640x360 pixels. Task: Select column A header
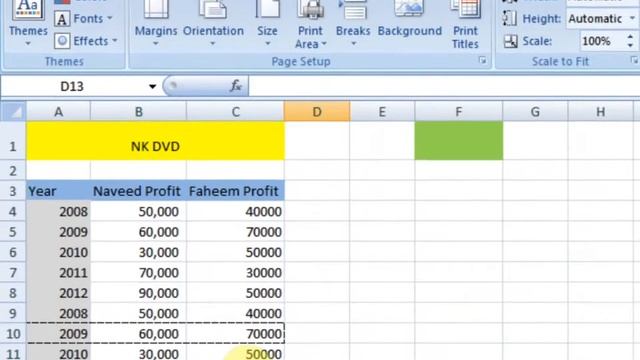(x=58, y=112)
